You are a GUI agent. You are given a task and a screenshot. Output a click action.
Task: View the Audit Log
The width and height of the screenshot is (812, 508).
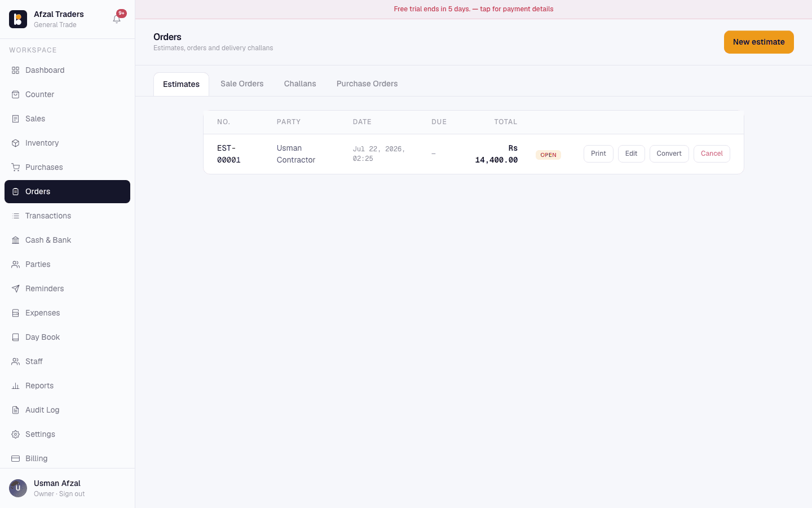point(67,410)
